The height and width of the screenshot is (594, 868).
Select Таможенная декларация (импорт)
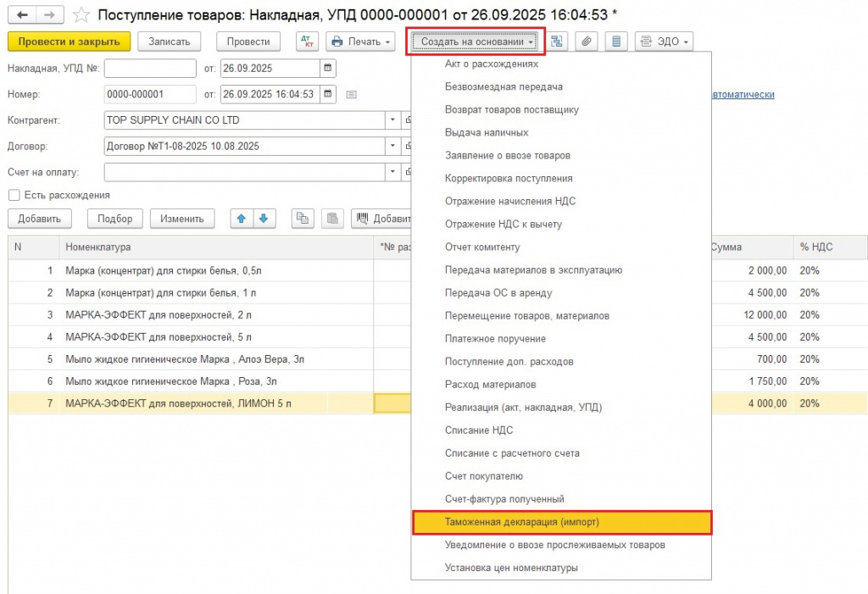click(x=561, y=522)
